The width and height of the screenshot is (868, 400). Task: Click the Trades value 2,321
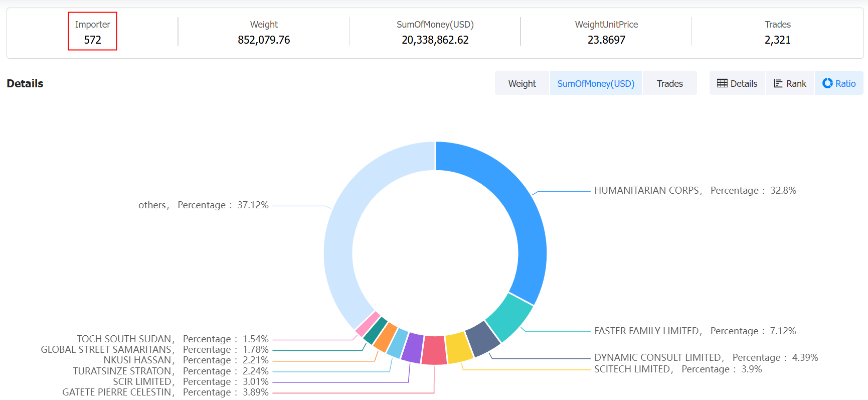click(778, 40)
